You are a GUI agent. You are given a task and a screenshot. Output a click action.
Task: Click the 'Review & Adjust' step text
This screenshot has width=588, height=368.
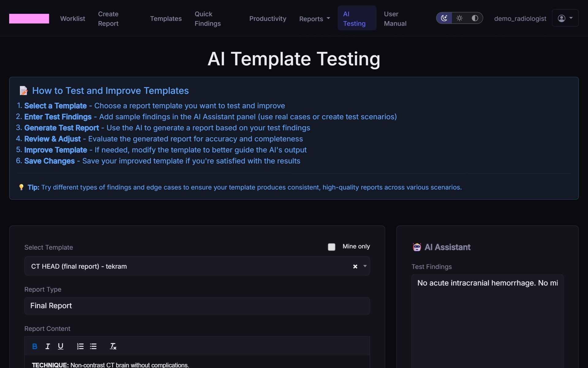52,139
